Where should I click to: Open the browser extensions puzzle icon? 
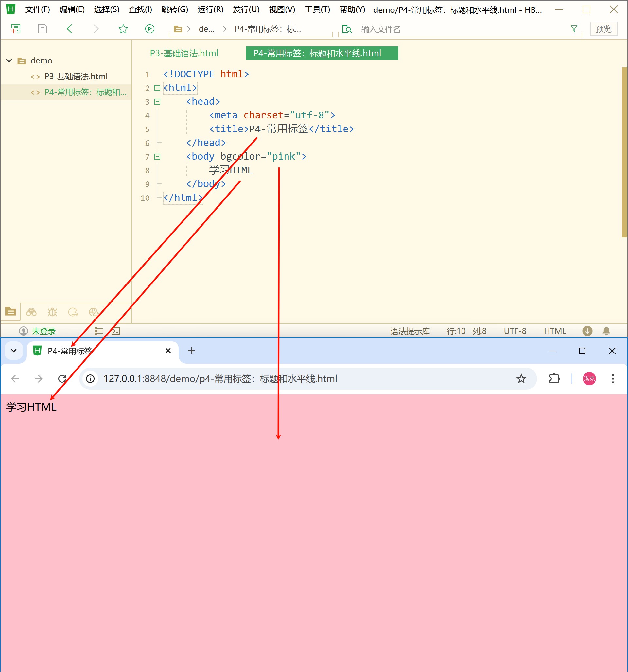[554, 379]
